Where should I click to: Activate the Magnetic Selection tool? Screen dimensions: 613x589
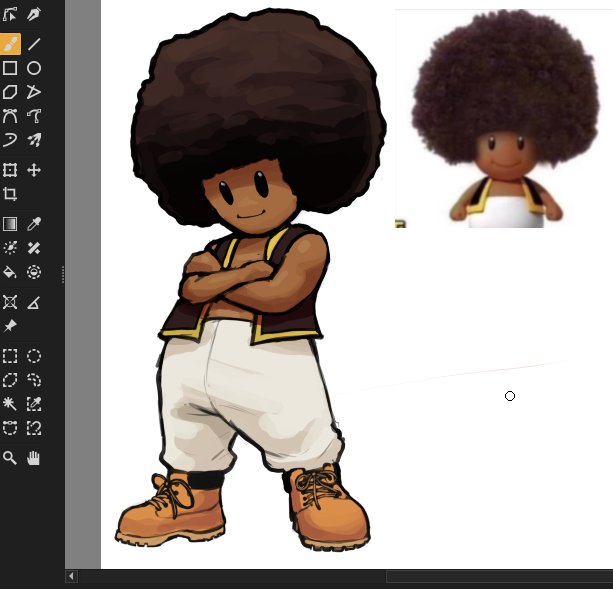(x=34, y=428)
